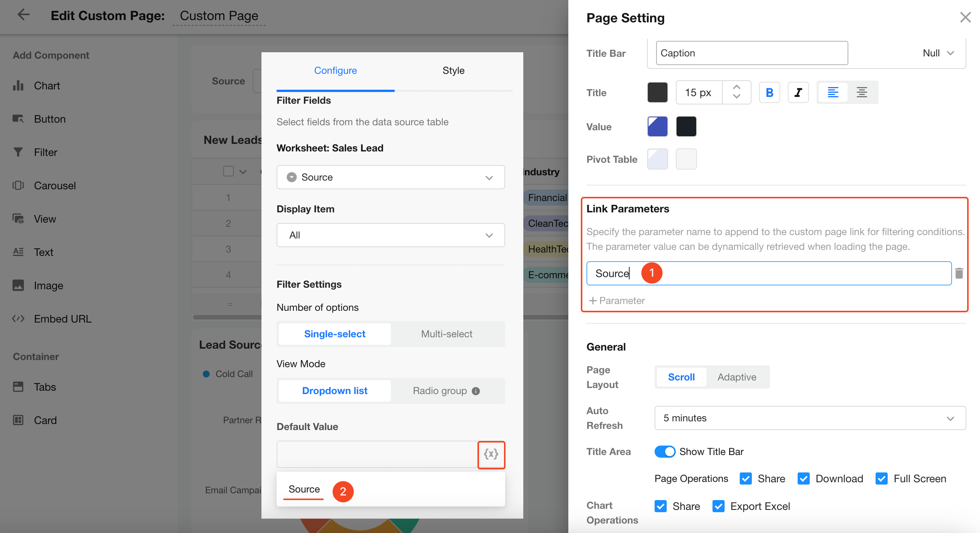
Task: Click the dynamic value {x} icon
Action: point(491,454)
